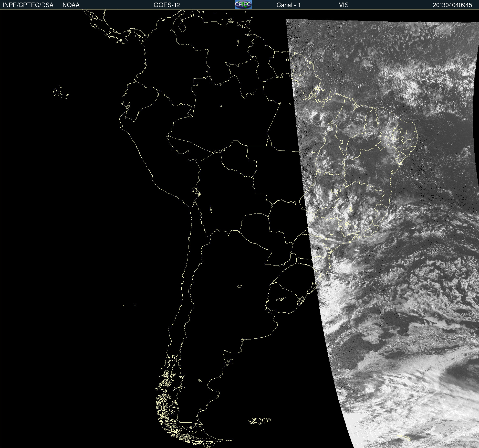
Task: Click the NOAA label in the header
Action: coord(71,5)
